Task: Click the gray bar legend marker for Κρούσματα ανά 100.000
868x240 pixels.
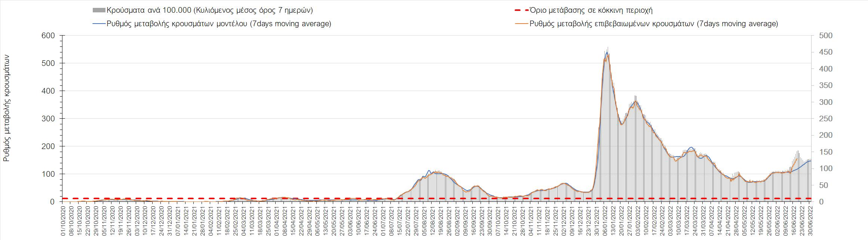Action: click(x=99, y=10)
